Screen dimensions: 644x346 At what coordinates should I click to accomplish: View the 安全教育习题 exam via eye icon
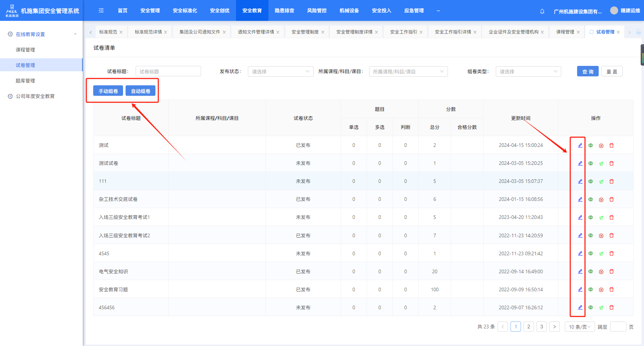pos(590,289)
